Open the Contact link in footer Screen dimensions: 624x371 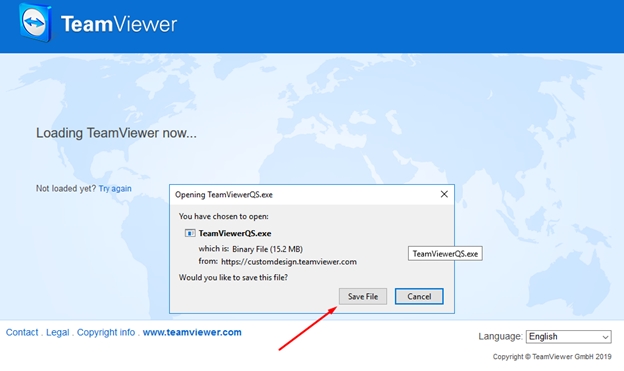click(22, 332)
